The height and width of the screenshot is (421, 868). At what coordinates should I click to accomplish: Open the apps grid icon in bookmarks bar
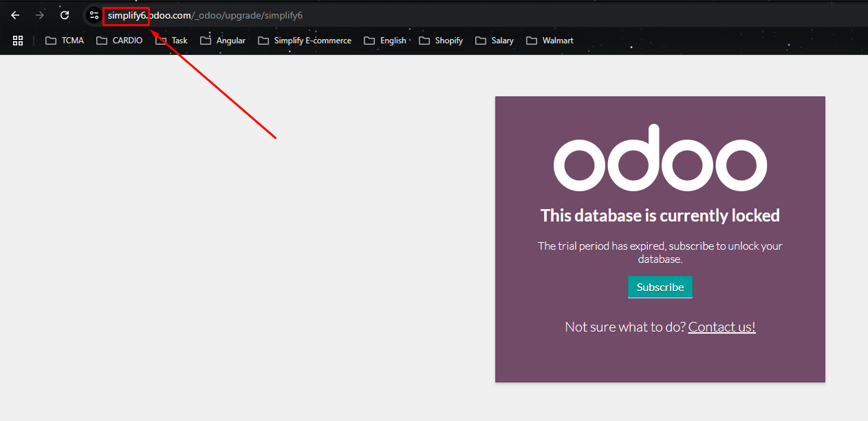[x=18, y=41]
